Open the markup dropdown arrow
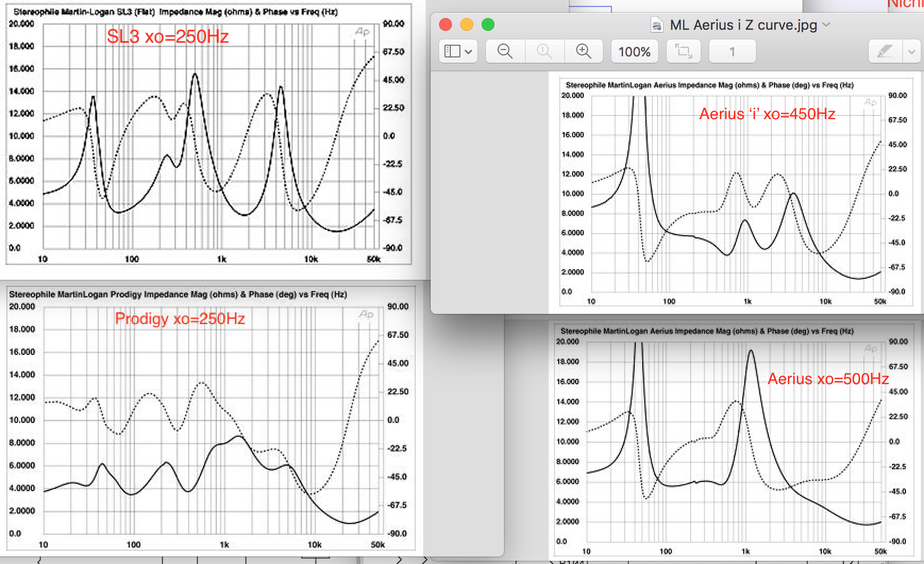 (912, 52)
